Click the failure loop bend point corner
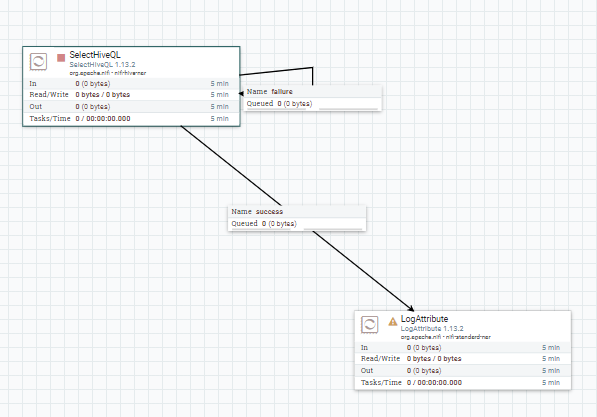The image size is (597, 417). [x=313, y=68]
